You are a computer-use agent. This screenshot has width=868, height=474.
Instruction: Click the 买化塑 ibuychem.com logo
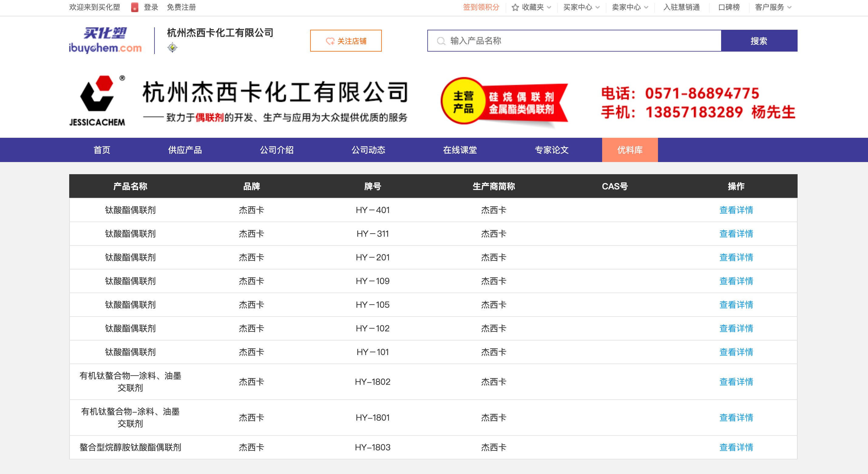(x=105, y=40)
